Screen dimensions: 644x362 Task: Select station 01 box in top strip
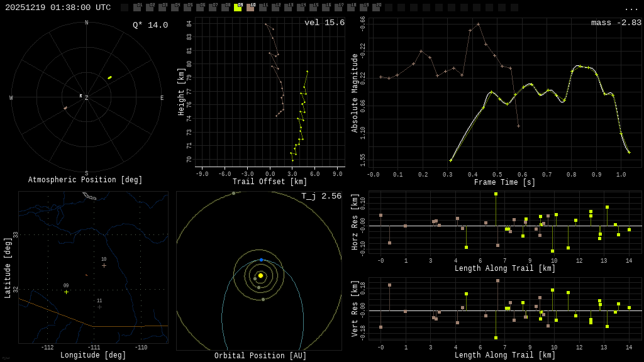(137, 8)
